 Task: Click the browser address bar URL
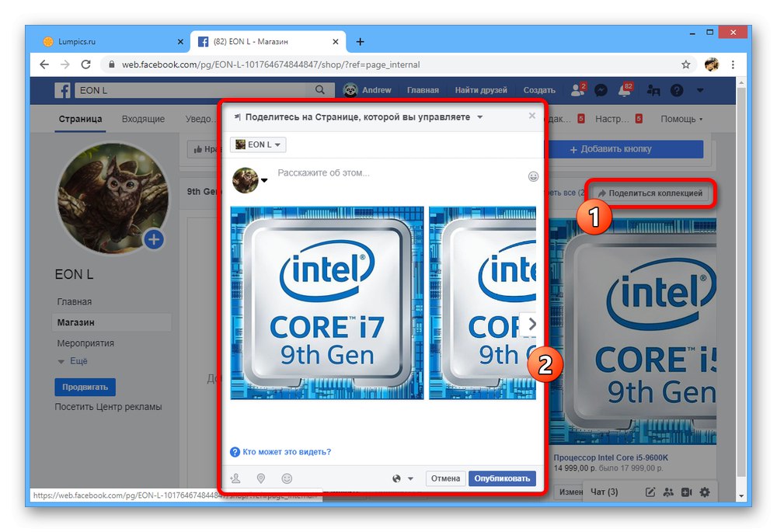point(270,64)
